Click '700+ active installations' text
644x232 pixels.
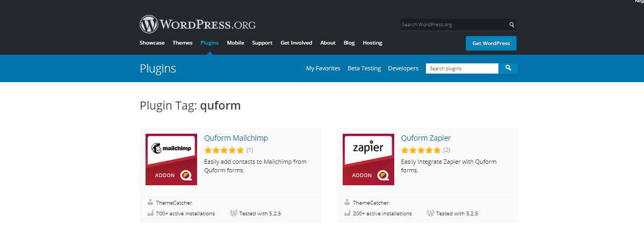coord(186,214)
